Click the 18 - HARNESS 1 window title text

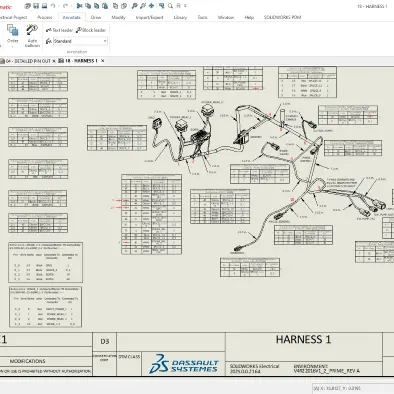(x=372, y=6)
